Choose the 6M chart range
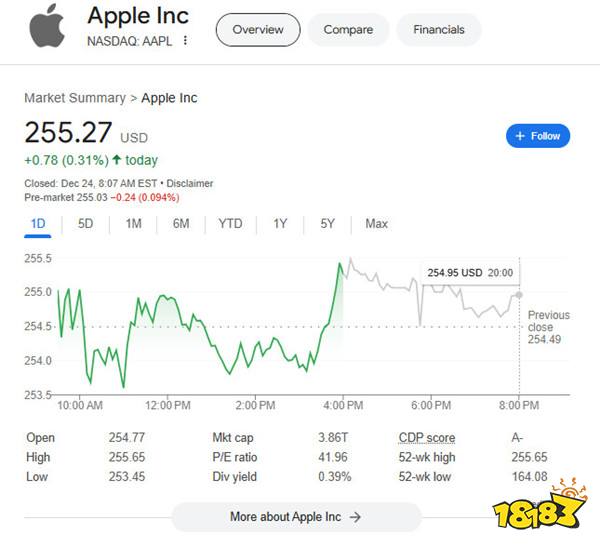600x546 pixels. pyautogui.click(x=181, y=223)
